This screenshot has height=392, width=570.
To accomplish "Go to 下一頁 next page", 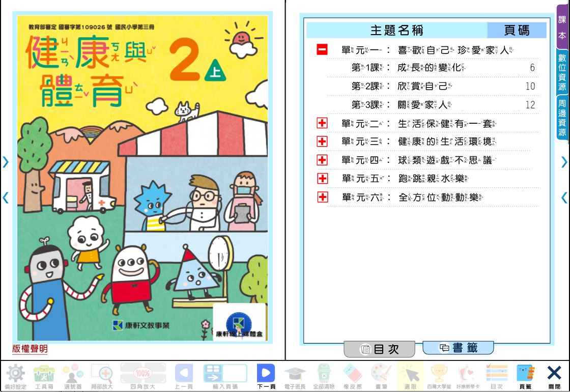I will tap(266, 376).
